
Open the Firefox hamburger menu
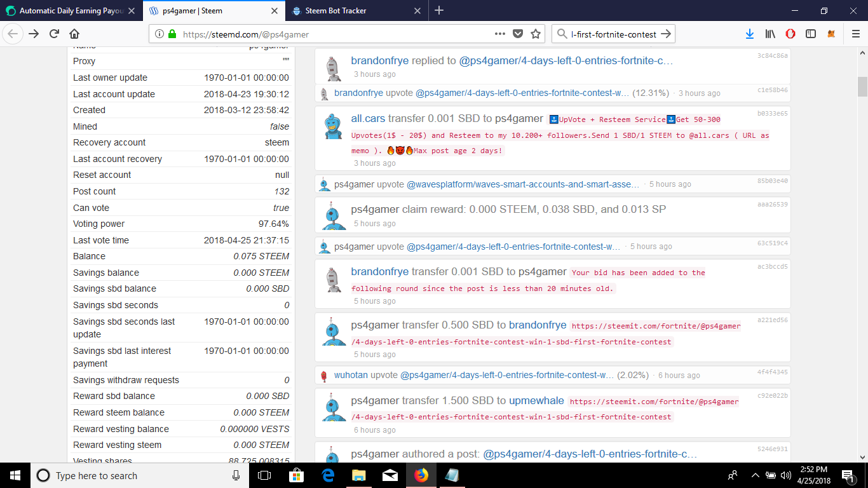(855, 34)
